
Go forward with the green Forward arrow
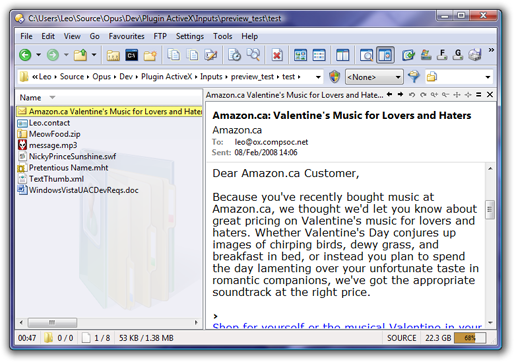[53, 55]
